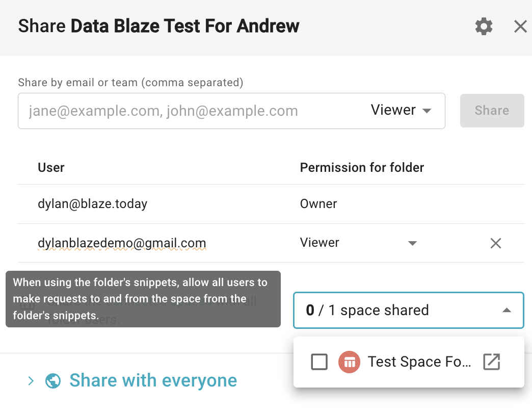Click the globe icon beside Share with everyone
The image size is (532, 412).
point(53,380)
